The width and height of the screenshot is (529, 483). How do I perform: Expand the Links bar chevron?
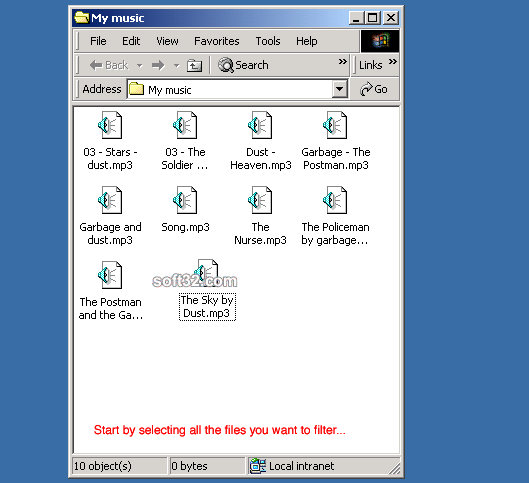[x=393, y=61]
